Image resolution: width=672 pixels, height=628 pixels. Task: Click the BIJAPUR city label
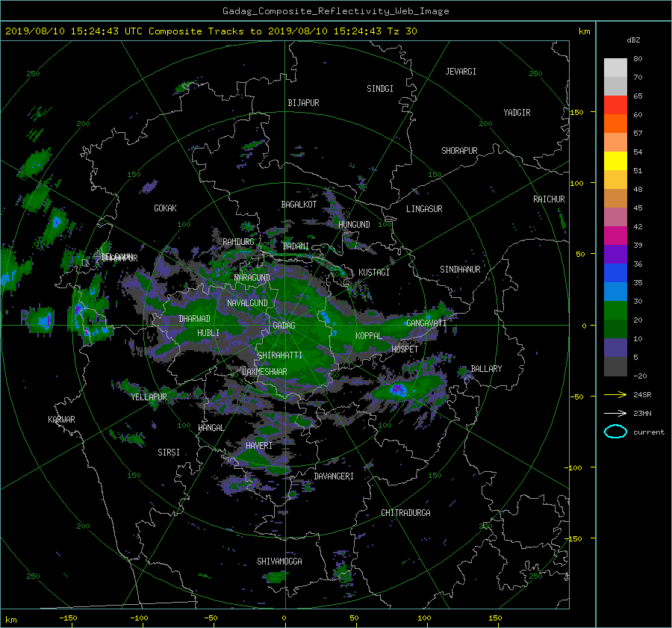click(x=303, y=103)
